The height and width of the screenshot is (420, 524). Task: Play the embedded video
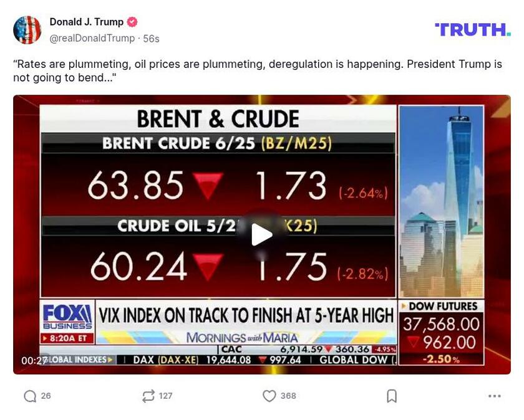coord(261,234)
